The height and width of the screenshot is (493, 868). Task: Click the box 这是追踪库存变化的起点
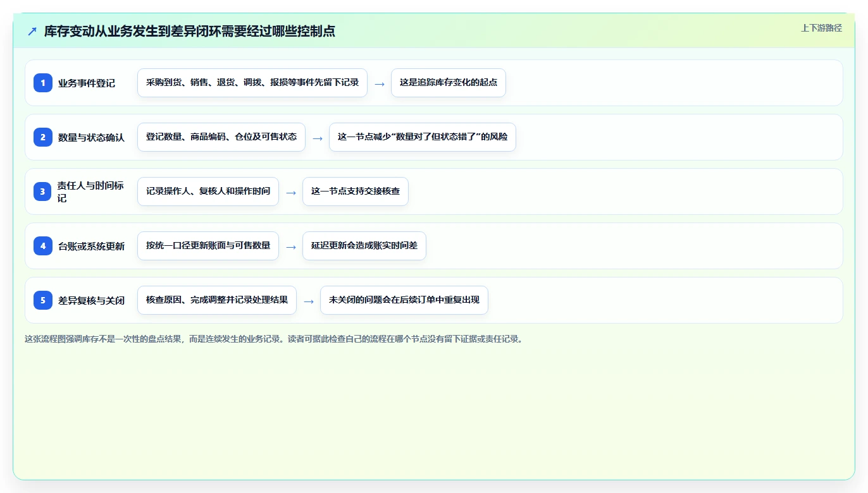(x=449, y=83)
